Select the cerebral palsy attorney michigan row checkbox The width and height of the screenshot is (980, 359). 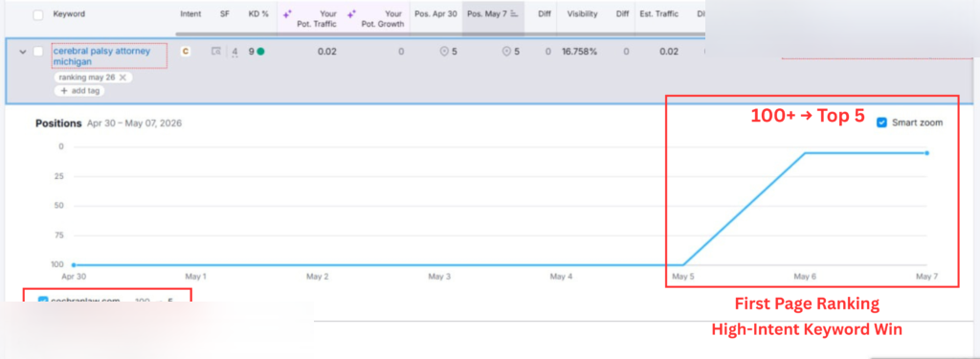pos(38,52)
